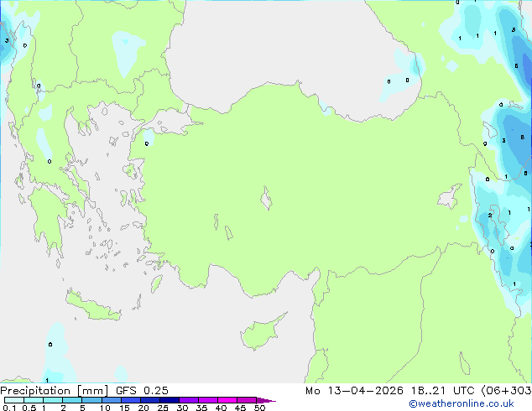Open the weatheronline.co.uk copyright link
Screen dimensions: 532x411
click(x=461, y=403)
